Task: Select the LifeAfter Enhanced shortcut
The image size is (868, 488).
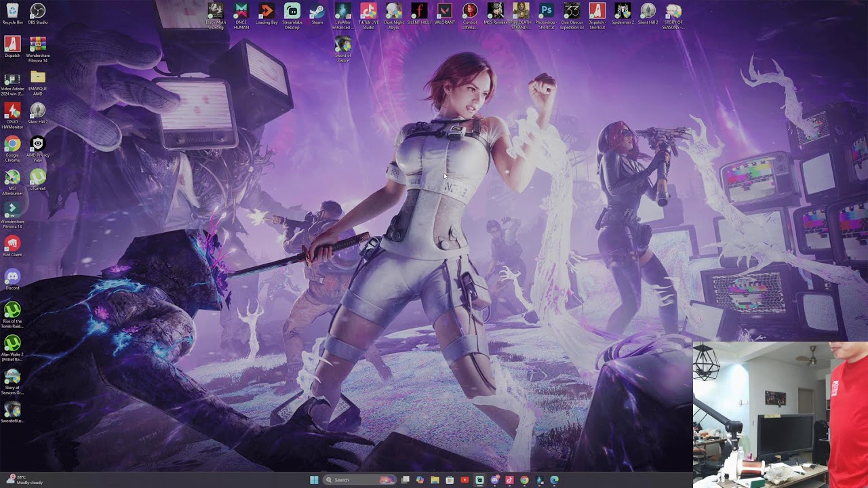Action: coord(343,16)
